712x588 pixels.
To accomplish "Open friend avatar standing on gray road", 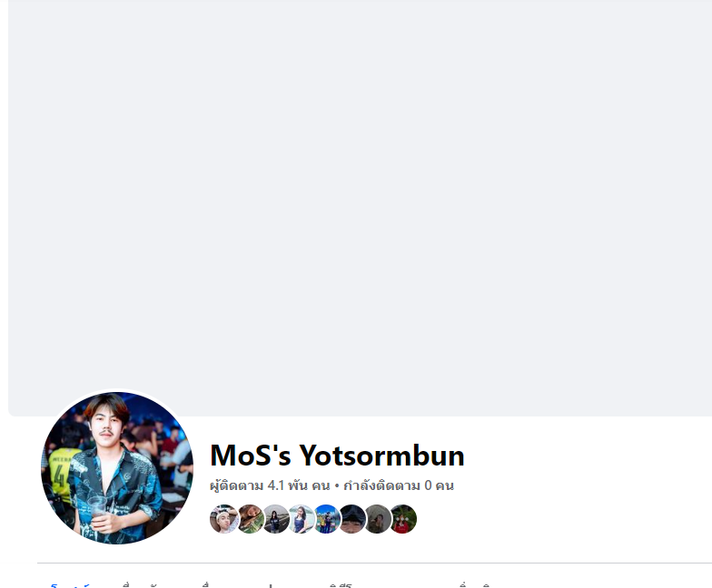I will click(275, 519).
